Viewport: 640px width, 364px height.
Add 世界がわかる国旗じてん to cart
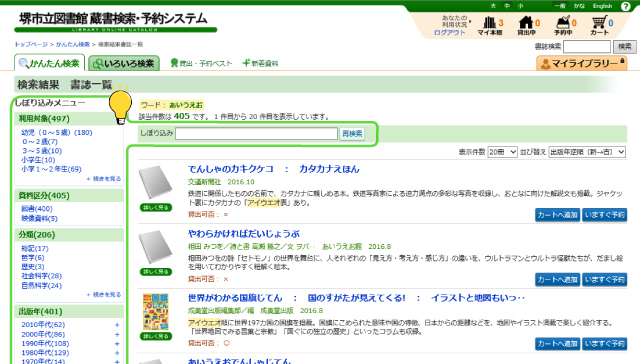557,344
